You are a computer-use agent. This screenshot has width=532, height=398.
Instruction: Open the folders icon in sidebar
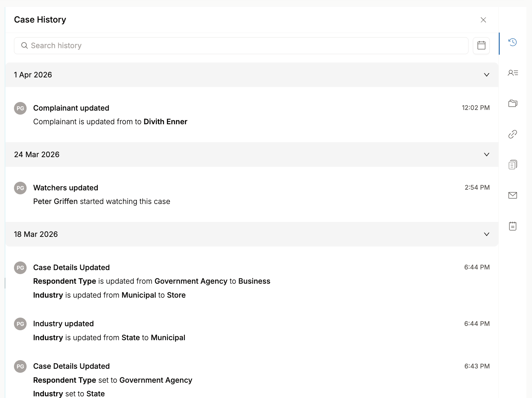click(x=512, y=103)
